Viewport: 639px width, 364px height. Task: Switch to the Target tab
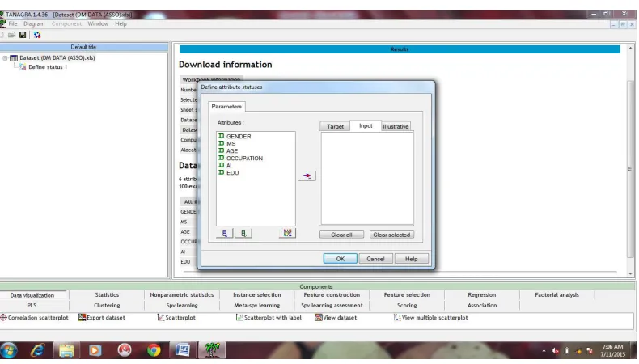(x=335, y=126)
